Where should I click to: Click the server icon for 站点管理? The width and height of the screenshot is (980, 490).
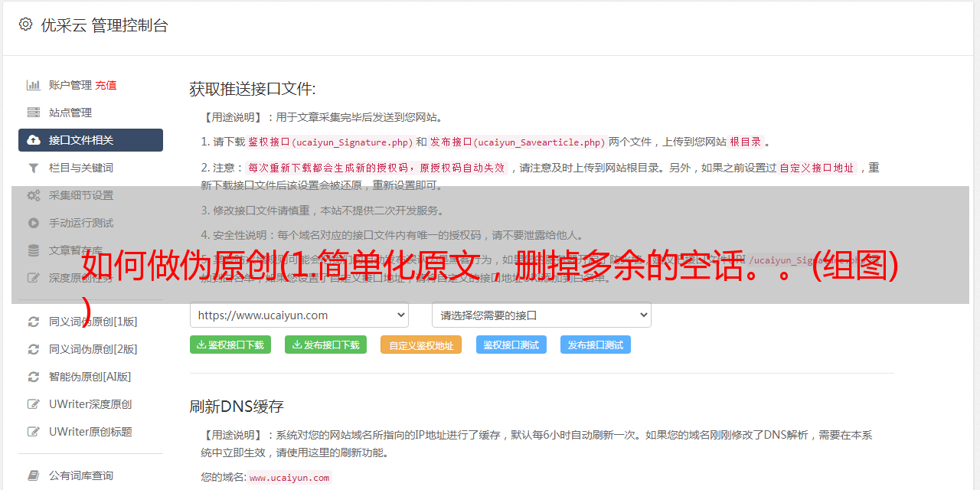click(34, 113)
